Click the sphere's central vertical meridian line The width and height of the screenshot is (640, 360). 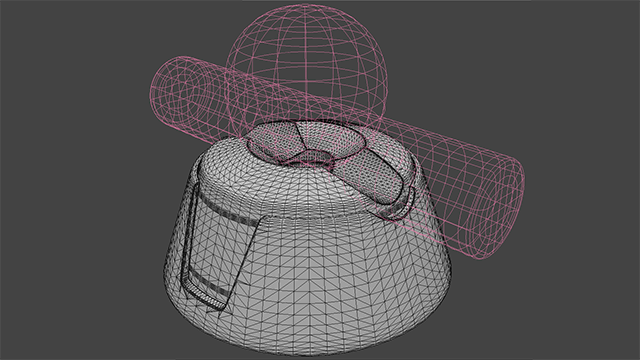pos(306,61)
